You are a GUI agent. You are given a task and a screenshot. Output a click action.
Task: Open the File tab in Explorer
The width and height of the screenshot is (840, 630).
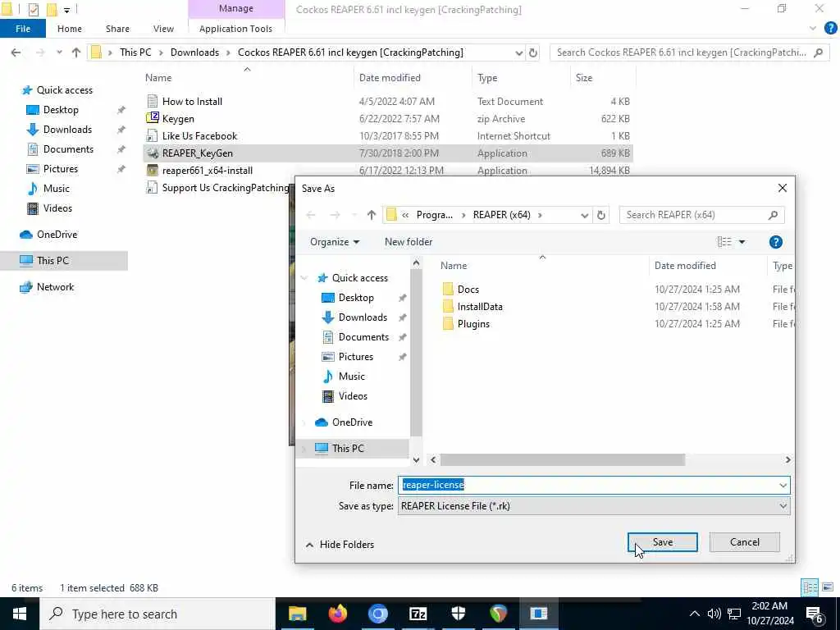point(22,29)
